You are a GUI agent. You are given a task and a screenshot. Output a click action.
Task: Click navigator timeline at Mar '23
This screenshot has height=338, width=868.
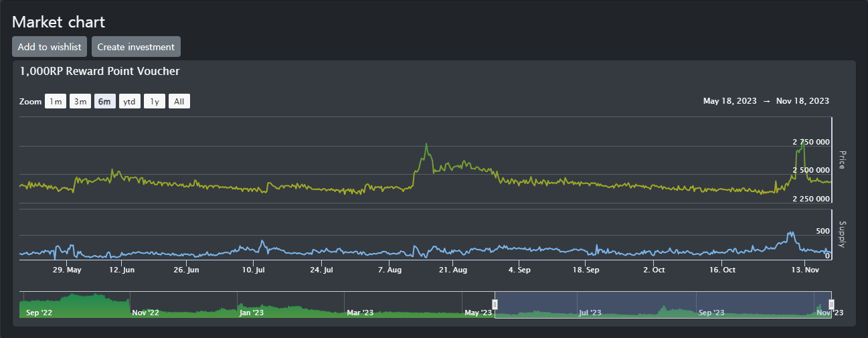pos(359,313)
